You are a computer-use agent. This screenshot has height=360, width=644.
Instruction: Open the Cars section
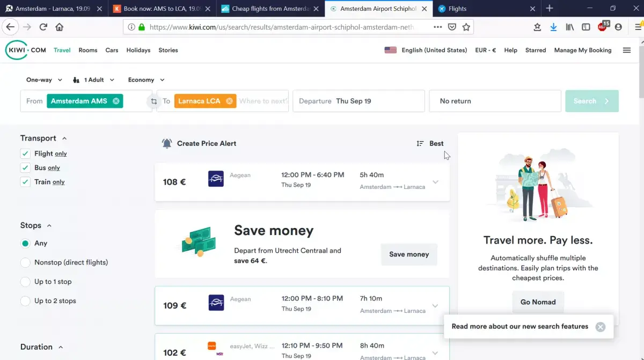112,50
